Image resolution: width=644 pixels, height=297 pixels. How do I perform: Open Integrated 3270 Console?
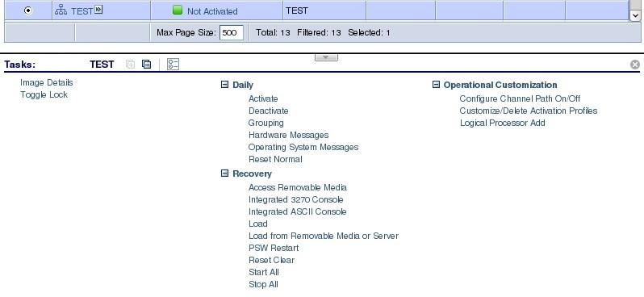(x=295, y=199)
